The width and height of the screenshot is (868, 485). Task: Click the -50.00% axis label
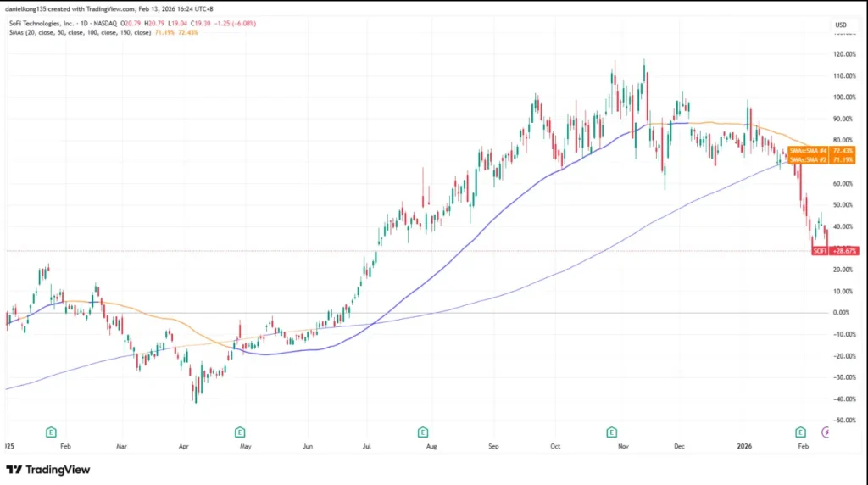[x=845, y=421]
